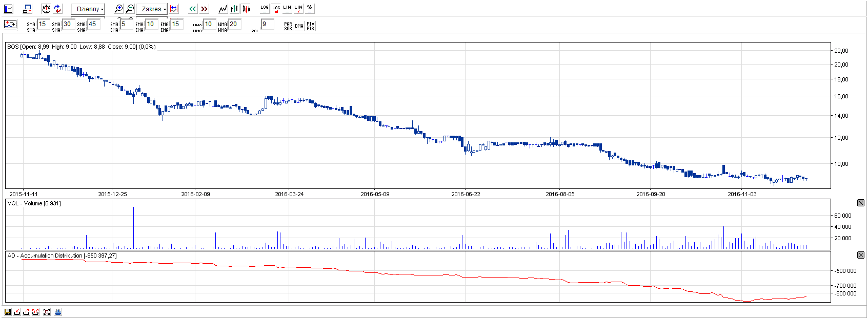Click the stopwatch timer icon
Screen dimensions: 868x319
(46, 9)
